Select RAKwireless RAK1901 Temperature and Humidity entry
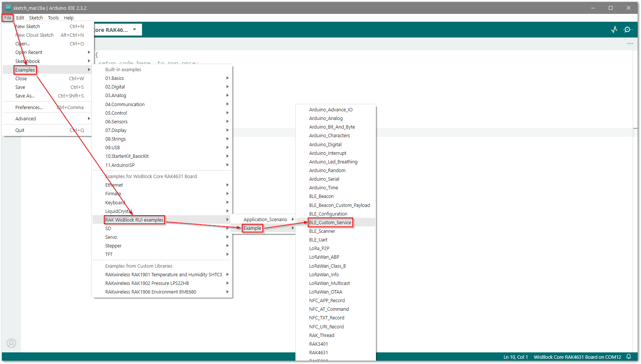Viewport: 641px width, 364px height. pos(162,274)
